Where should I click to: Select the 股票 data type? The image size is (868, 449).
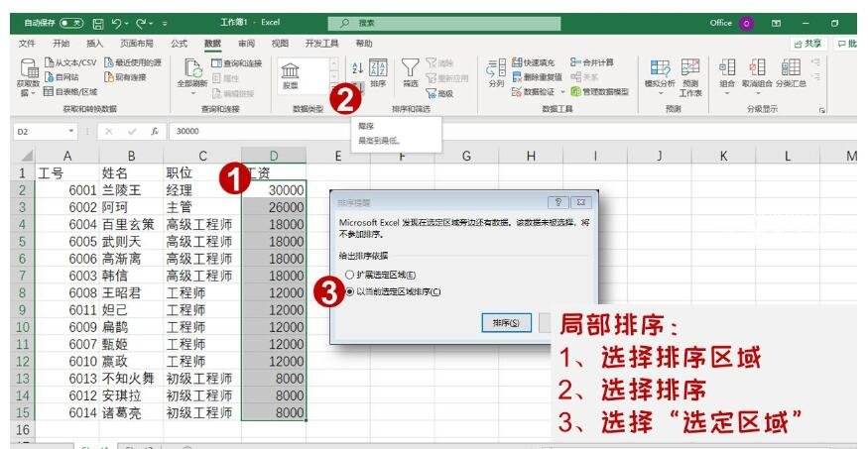(290, 75)
